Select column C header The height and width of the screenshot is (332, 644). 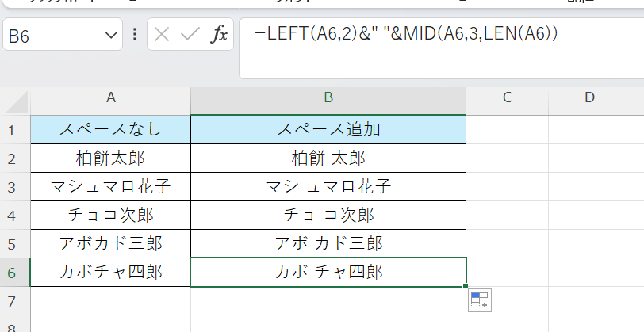click(x=507, y=97)
